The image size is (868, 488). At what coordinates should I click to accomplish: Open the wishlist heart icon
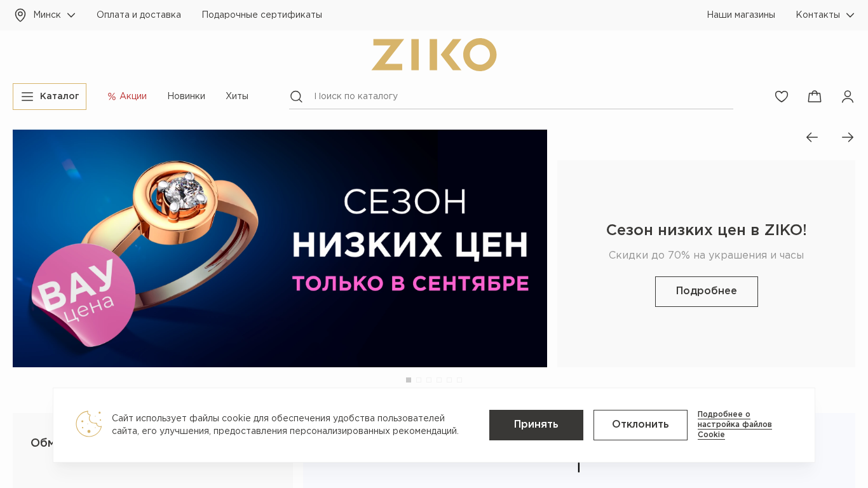[x=782, y=97]
